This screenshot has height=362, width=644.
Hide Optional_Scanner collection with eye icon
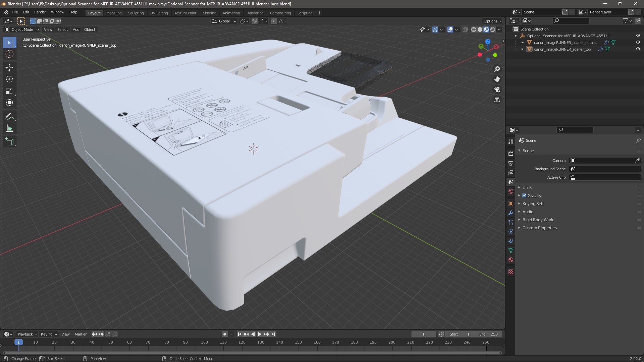click(638, 36)
